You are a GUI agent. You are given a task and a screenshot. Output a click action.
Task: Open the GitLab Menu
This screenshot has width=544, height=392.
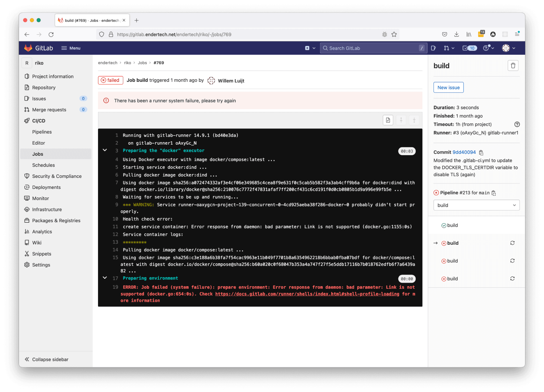point(71,48)
